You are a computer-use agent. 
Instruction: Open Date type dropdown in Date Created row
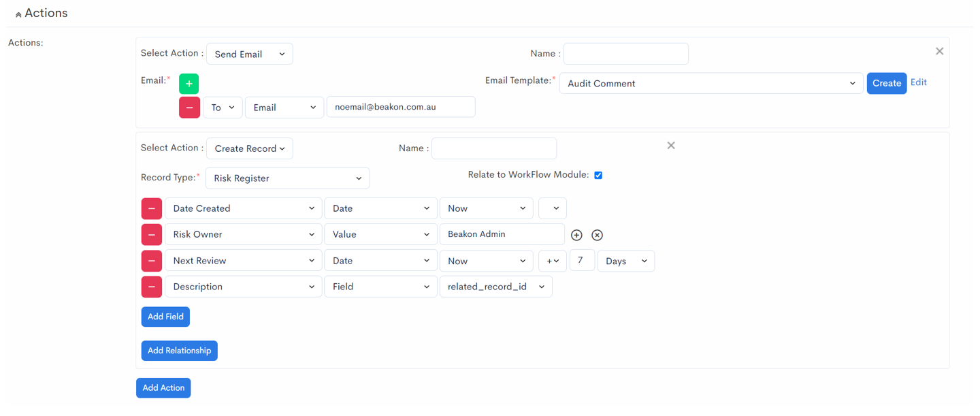pyautogui.click(x=380, y=208)
